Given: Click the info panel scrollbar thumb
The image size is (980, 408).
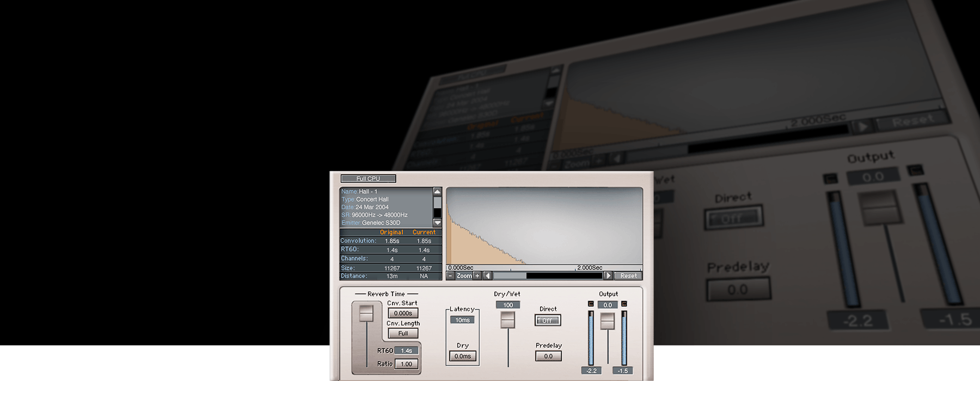Looking at the screenshot, I should click(x=437, y=202).
